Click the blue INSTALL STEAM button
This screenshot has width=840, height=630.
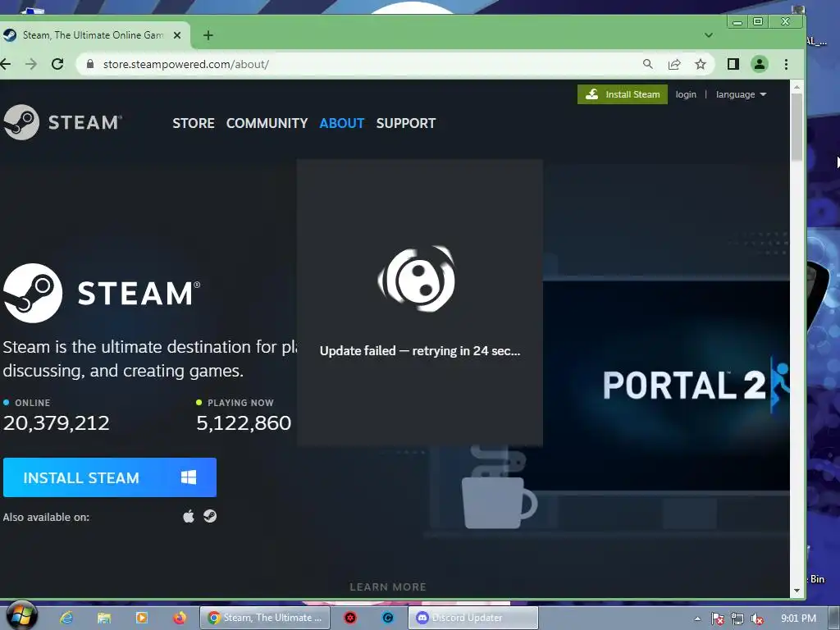click(110, 477)
